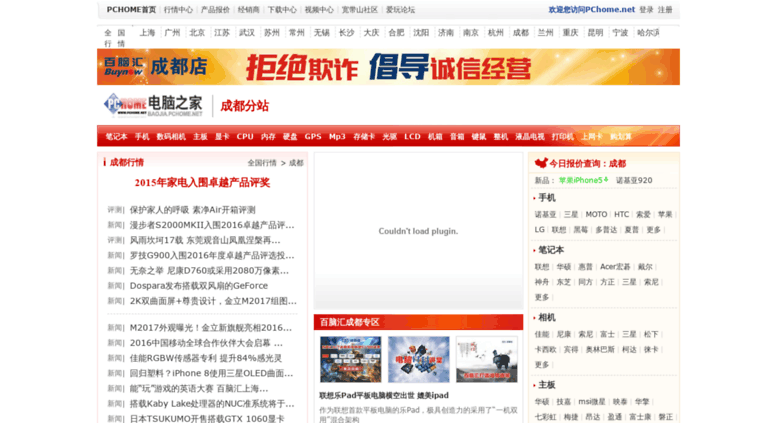Open 联想乐Pad平板电脑横空出世 article title
Image resolution: width=777 pixels, height=423 pixels.
coord(384,395)
